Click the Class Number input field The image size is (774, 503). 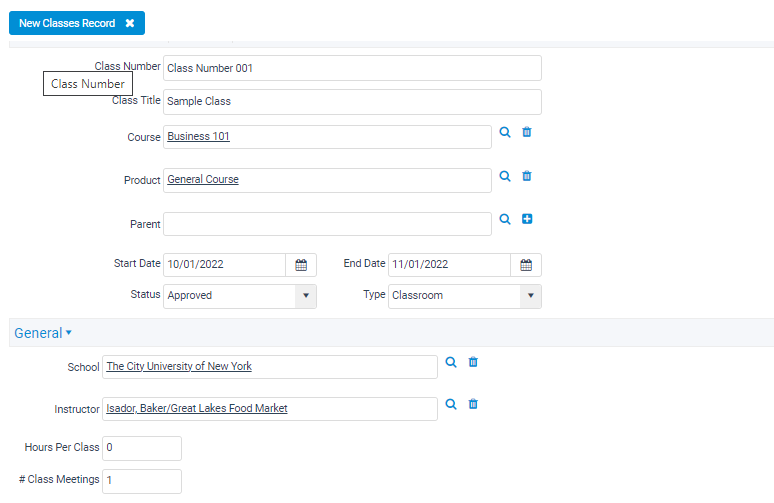(x=352, y=68)
